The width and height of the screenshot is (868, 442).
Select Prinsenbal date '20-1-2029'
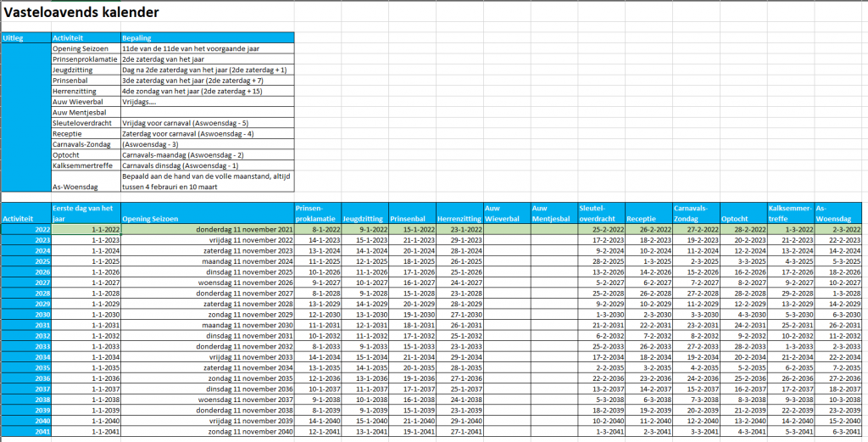(413, 304)
